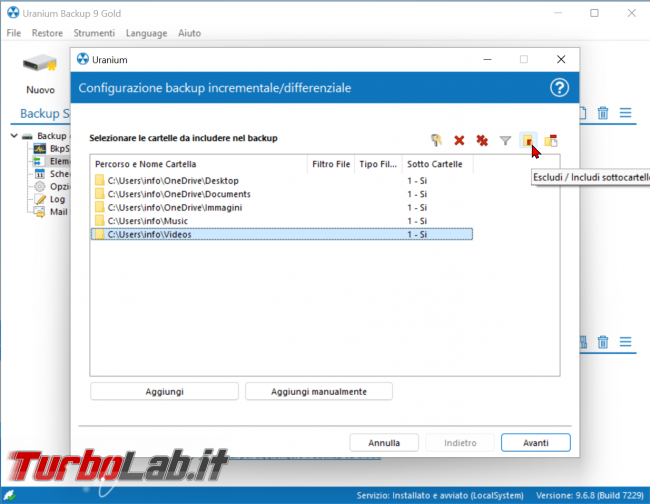Click the Opzi gear icon
Screen dimensions: 650x504
pyautogui.click(x=40, y=187)
